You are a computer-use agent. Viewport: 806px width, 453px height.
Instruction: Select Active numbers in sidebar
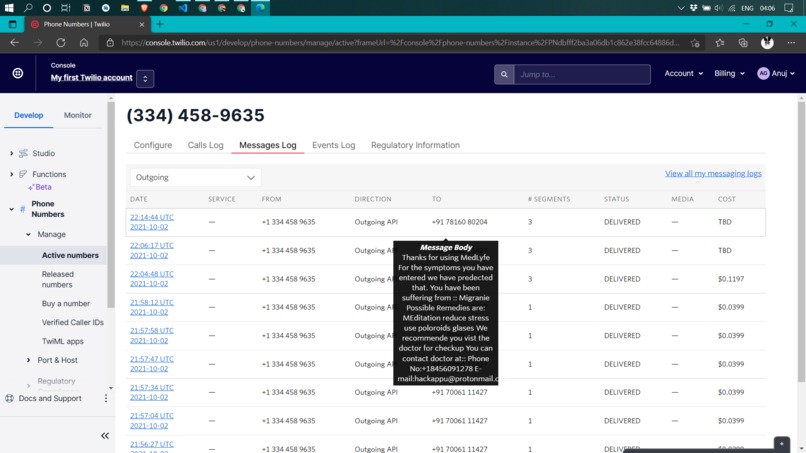[70, 255]
